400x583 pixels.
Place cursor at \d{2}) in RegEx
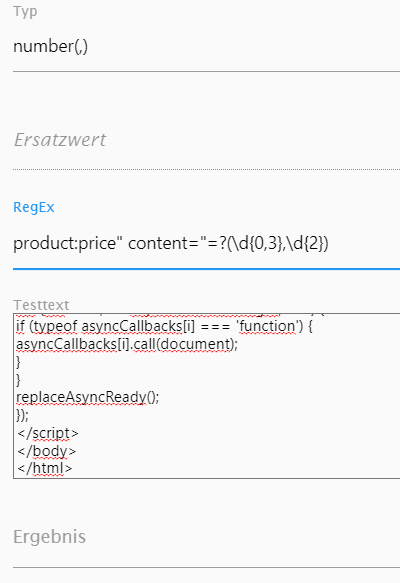click(x=308, y=244)
